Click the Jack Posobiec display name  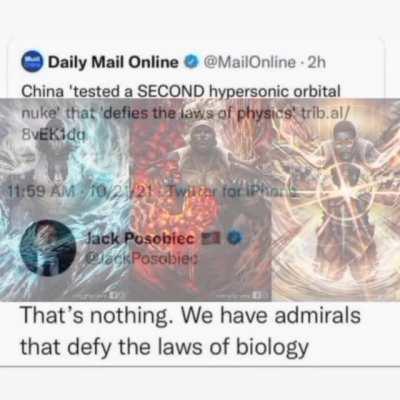pos(141,239)
